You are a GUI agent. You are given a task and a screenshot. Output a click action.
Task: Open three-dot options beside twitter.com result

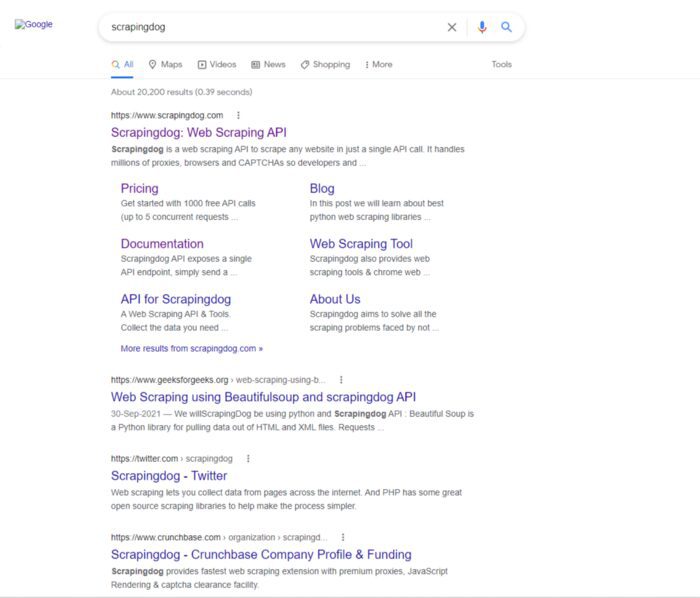[x=248, y=459]
